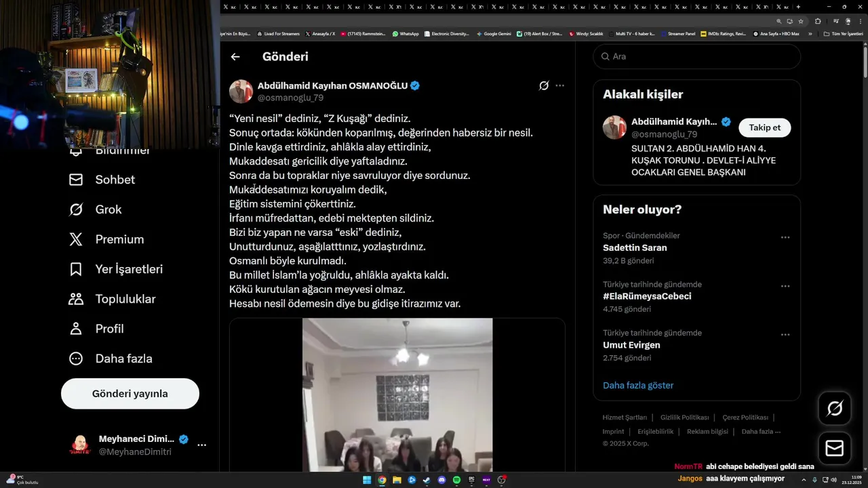The width and height of the screenshot is (868, 488).
Task: Open the Reklam bilgisi footer link
Action: 707,432
